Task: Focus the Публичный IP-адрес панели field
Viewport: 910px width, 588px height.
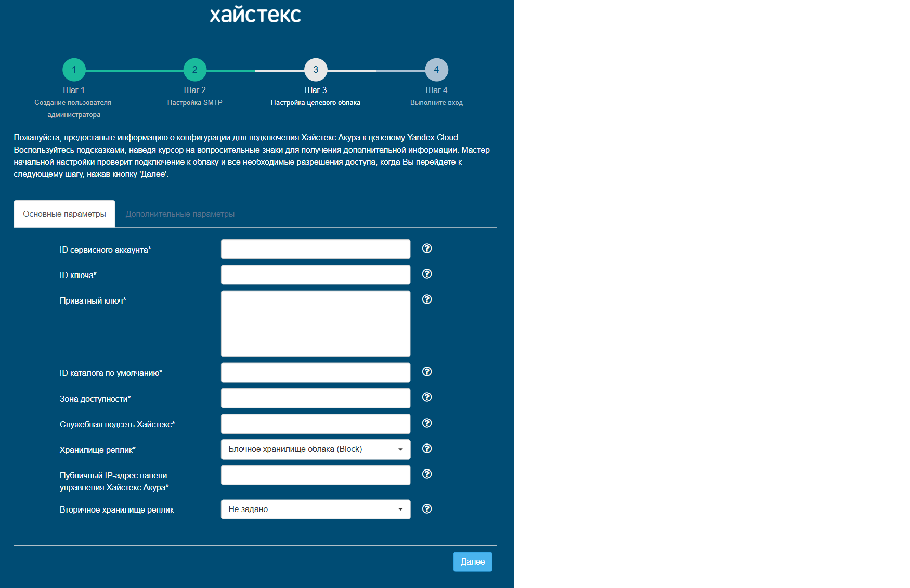Action: click(316, 475)
